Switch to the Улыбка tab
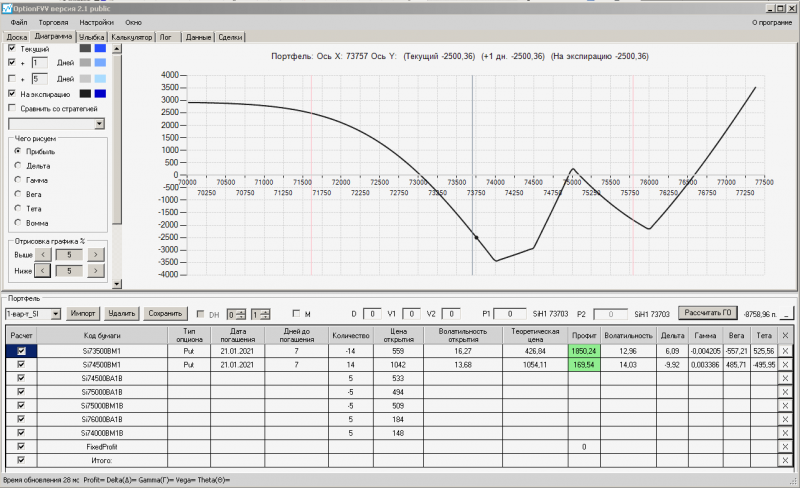800x488 pixels. coord(92,37)
